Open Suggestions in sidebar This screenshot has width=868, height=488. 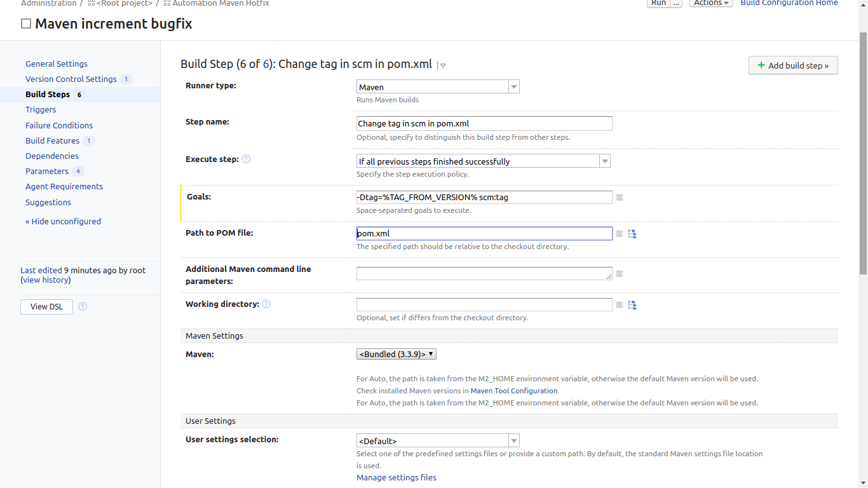tap(48, 202)
